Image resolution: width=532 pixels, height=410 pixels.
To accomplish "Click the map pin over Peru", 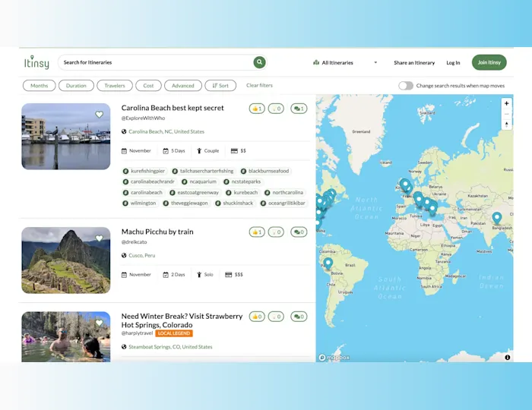I will coord(328,263).
